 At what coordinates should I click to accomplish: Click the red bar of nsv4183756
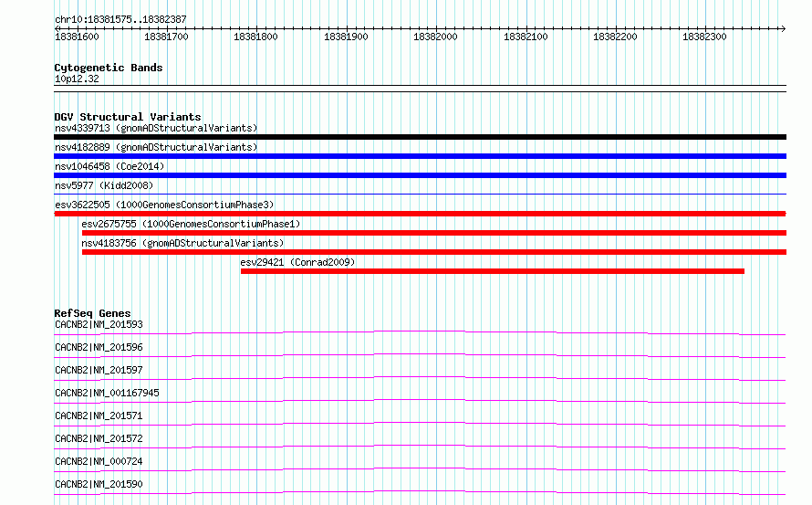434,252
